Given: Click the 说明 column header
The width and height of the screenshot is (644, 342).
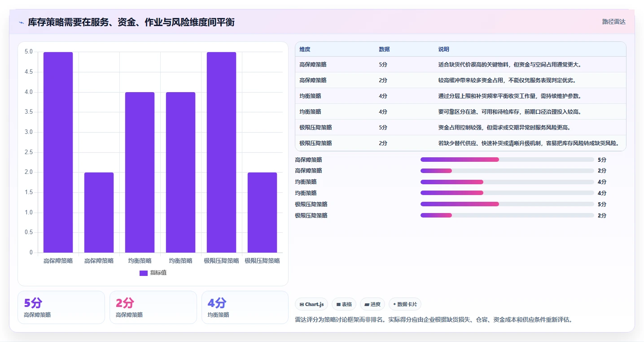Looking at the screenshot, I should (x=444, y=49).
